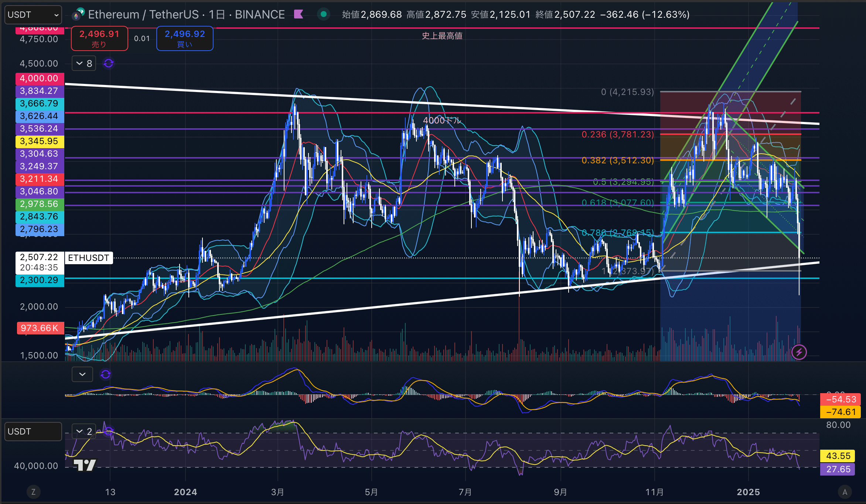Select the 2,300.29 cyan price label
Screen dimensions: 866x504
click(40, 280)
